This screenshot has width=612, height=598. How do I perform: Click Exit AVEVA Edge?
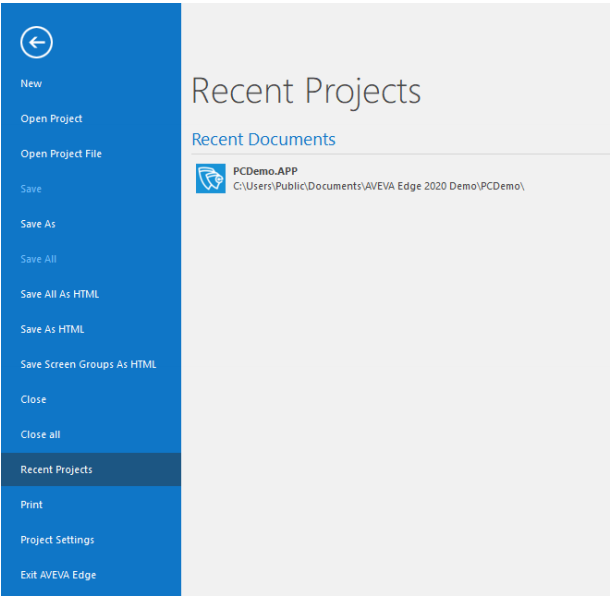[x=58, y=575]
